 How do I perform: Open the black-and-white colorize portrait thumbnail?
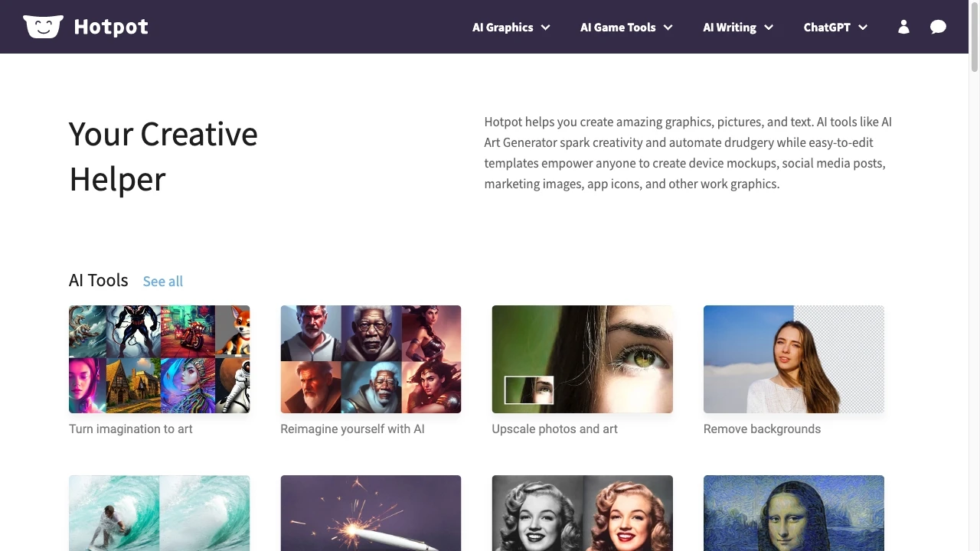[x=582, y=513]
